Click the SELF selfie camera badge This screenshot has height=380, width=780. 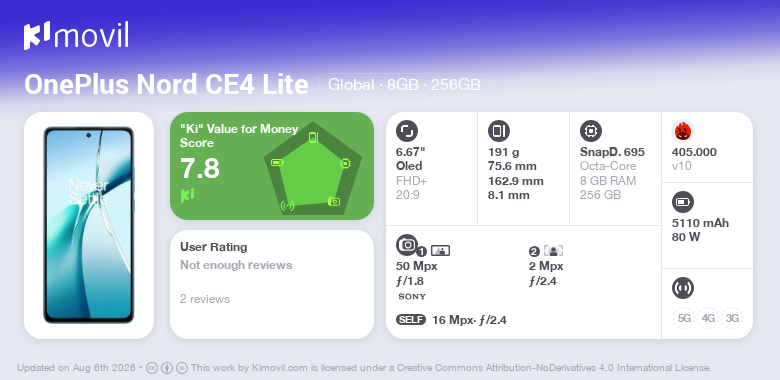411,320
